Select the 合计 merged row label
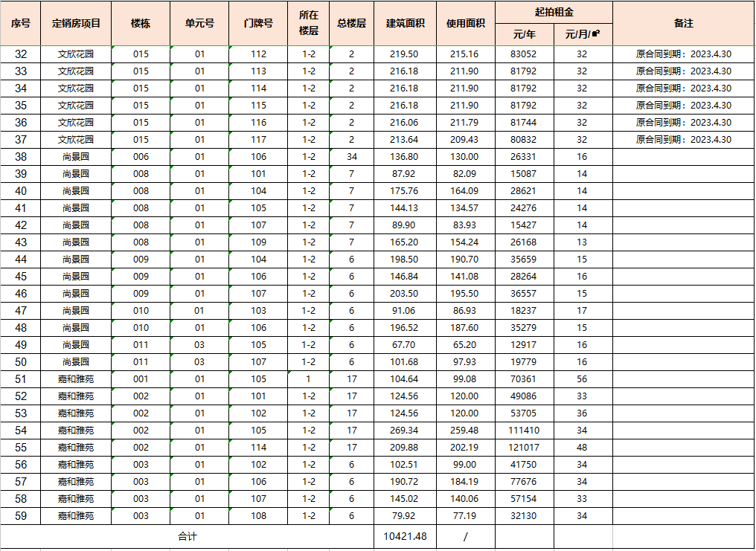 coord(187,536)
